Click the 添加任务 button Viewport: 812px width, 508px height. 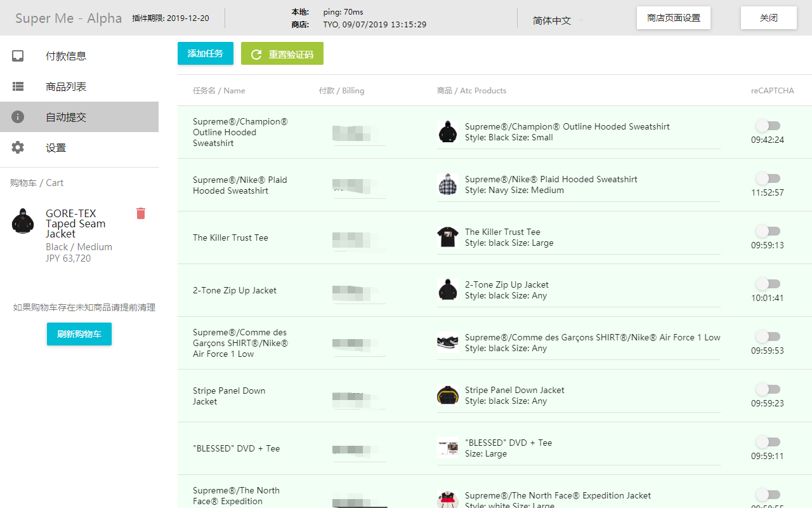pyautogui.click(x=206, y=53)
